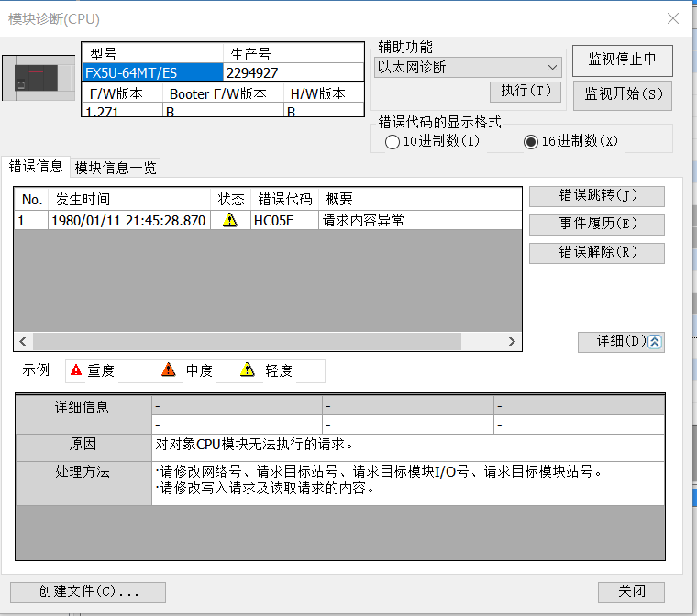
Task: Switch to the 模块信息一览 tab
Action: point(116,167)
